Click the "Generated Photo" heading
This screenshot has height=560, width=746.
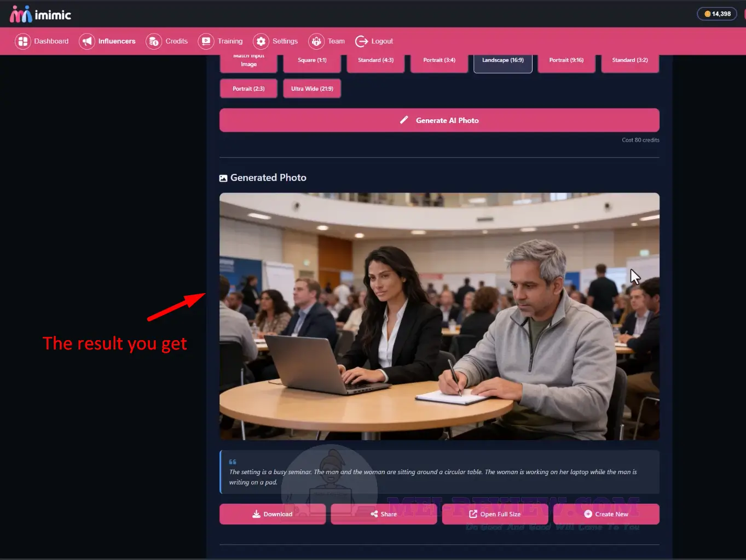[268, 178]
